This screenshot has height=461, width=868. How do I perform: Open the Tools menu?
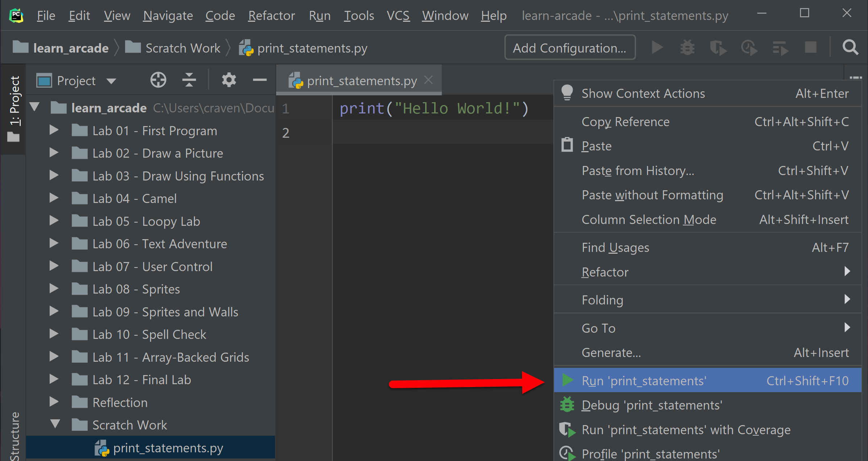click(x=359, y=16)
